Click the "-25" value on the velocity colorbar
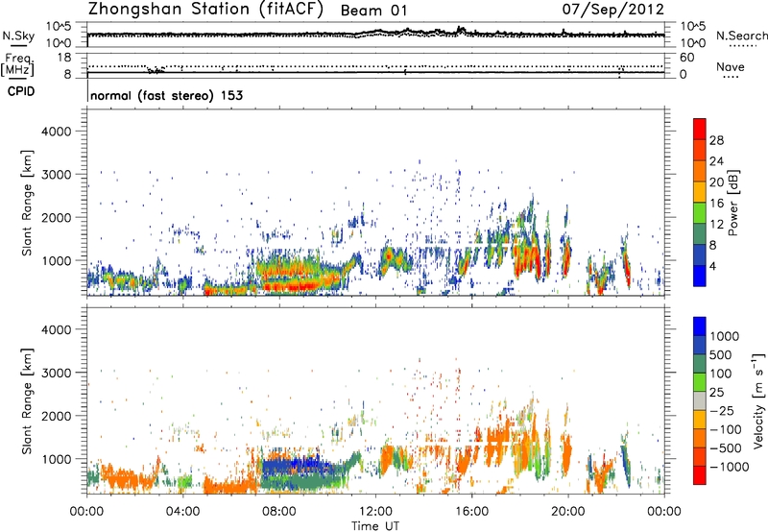This screenshot has width=768, height=532. coord(722,411)
